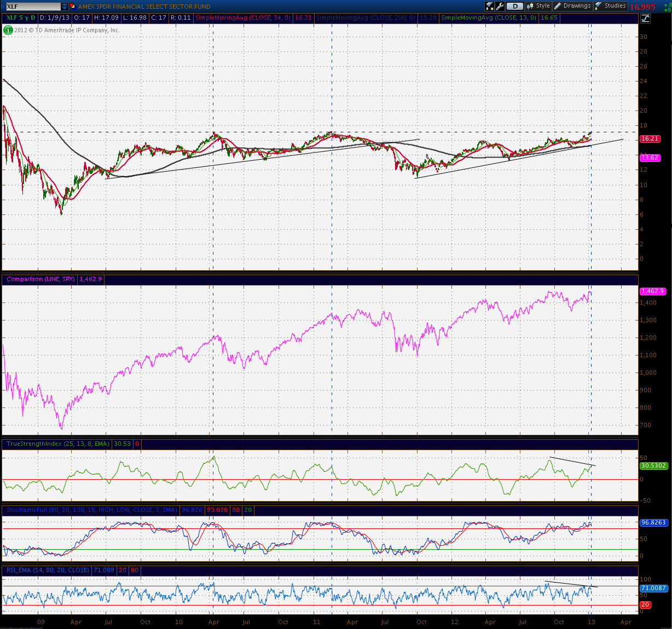Viewport: 672px width, 629px height.
Task: Click the TrueStrengthIndex (25, 13, 8, EMA) label
Action: tap(58, 444)
